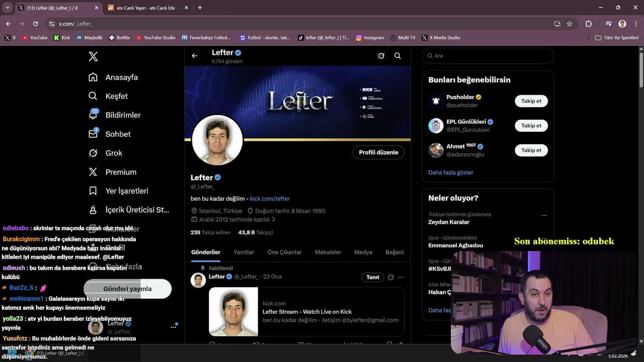Follow EPL Günlükleri with Takip et
644x362 pixels.
coord(531,126)
